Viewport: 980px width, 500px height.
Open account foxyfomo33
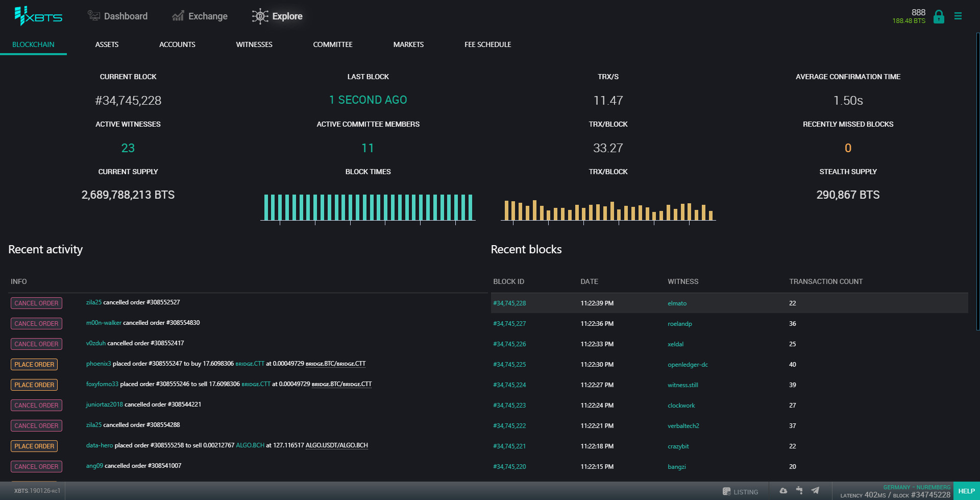(x=102, y=384)
